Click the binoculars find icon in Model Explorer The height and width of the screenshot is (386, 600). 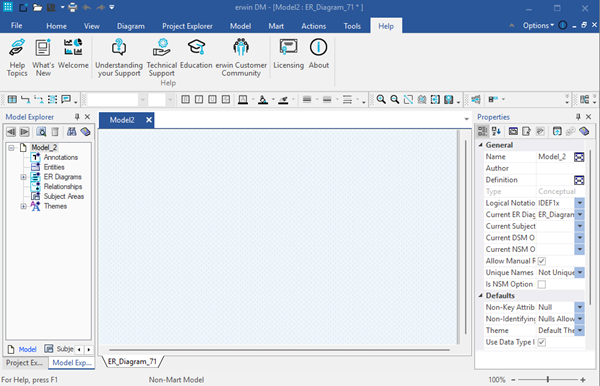[71, 132]
